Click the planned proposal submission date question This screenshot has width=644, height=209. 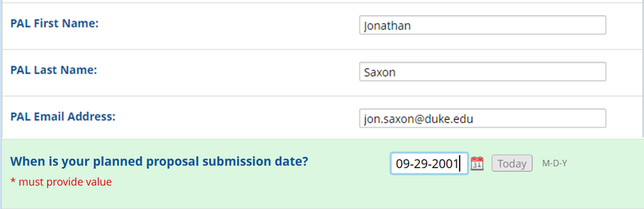(159, 162)
